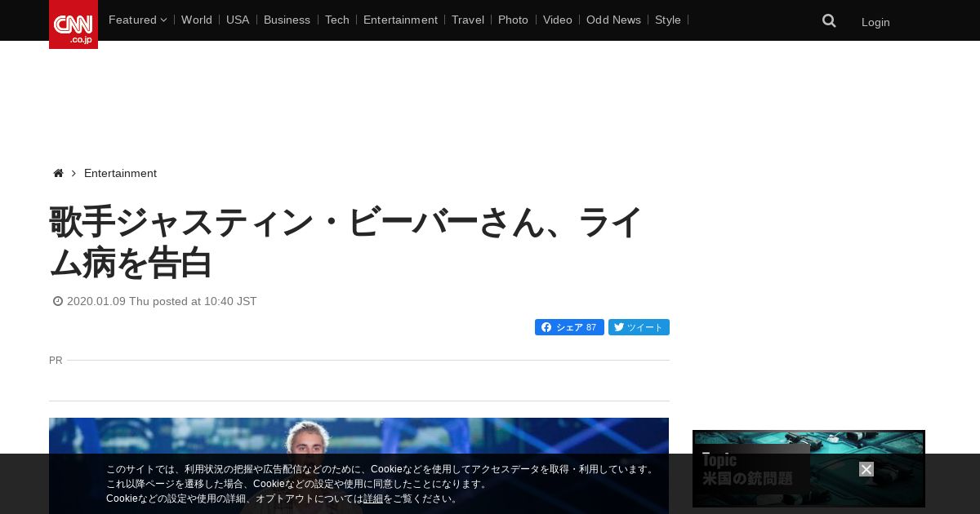The height and width of the screenshot is (514, 980).
Task: Open the Tech section
Action: [337, 20]
